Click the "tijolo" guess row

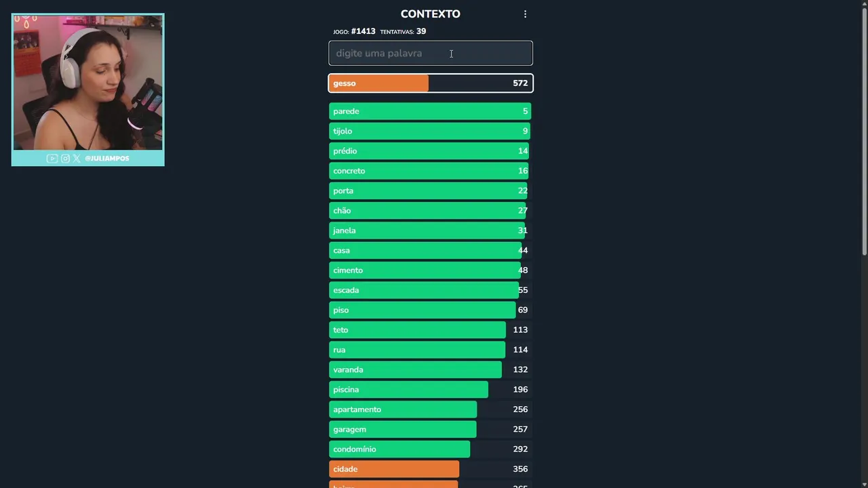point(431,131)
